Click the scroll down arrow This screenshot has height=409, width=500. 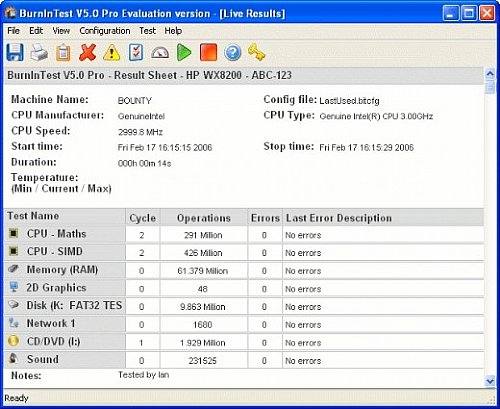click(x=490, y=380)
